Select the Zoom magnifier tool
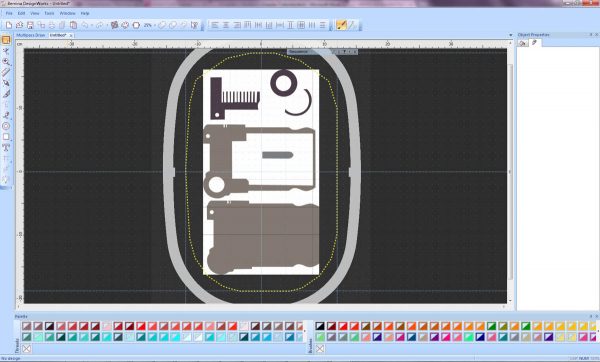The image size is (600, 362). (x=6, y=62)
